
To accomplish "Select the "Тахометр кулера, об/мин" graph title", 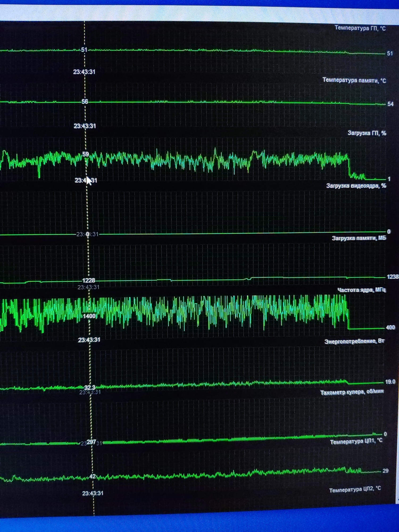I will (x=352, y=392).
